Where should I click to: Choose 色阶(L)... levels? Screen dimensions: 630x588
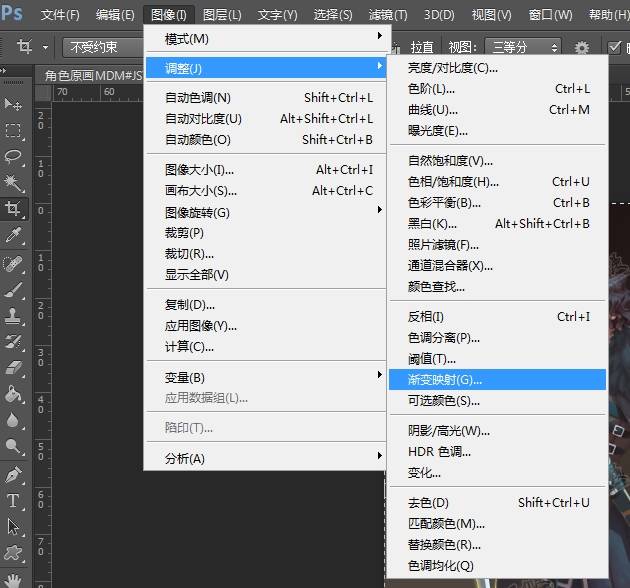[x=497, y=88]
